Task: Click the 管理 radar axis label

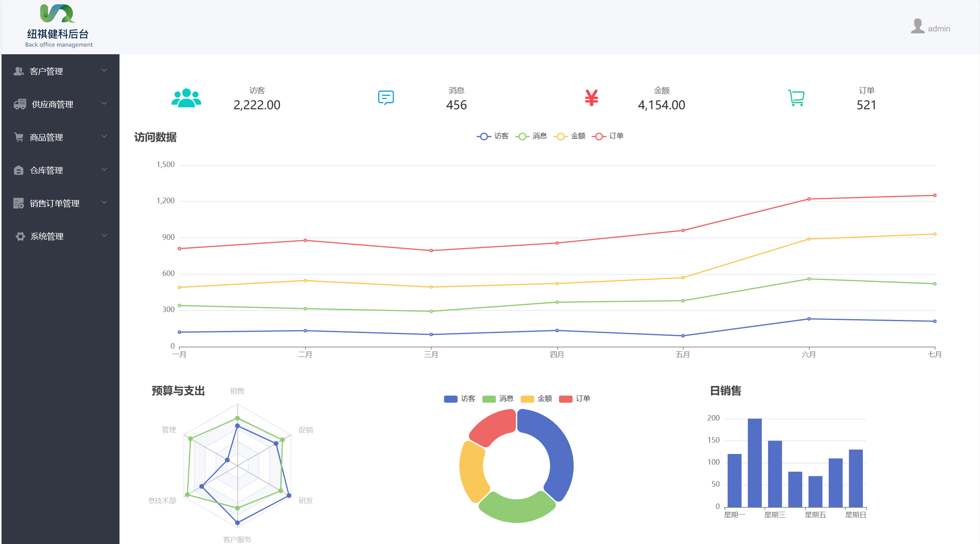Action: [x=169, y=430]
